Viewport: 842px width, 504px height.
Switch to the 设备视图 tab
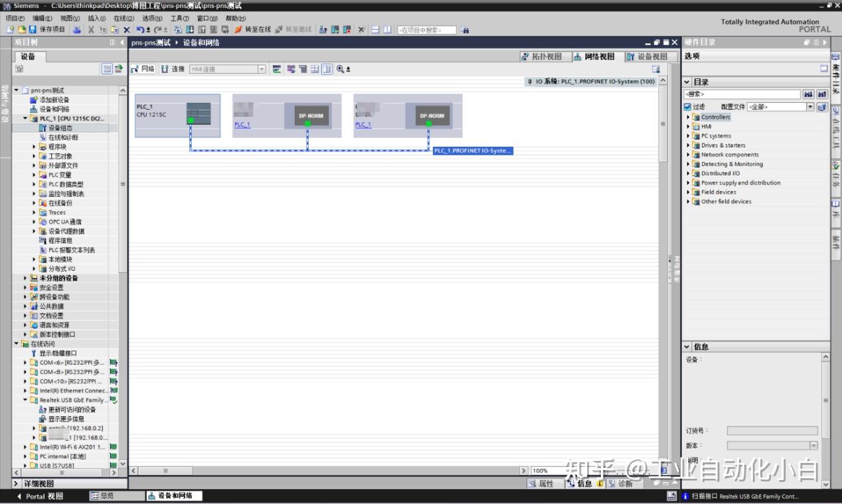(x=647, y=56)
